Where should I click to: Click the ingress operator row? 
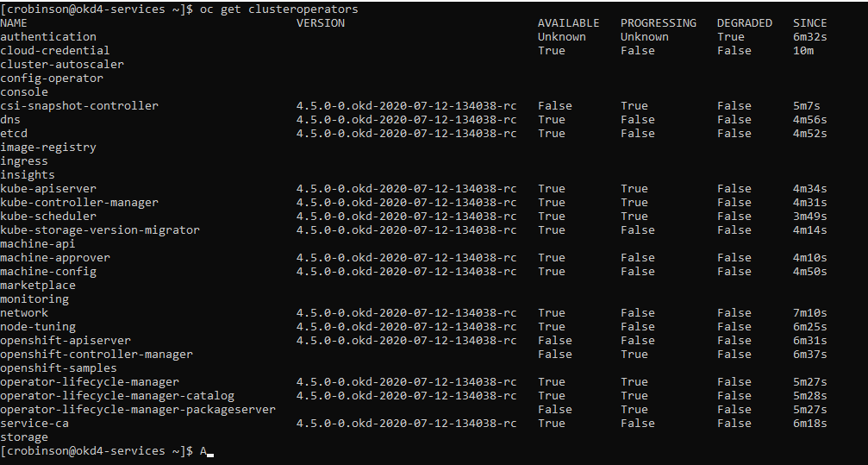point(24,161)
